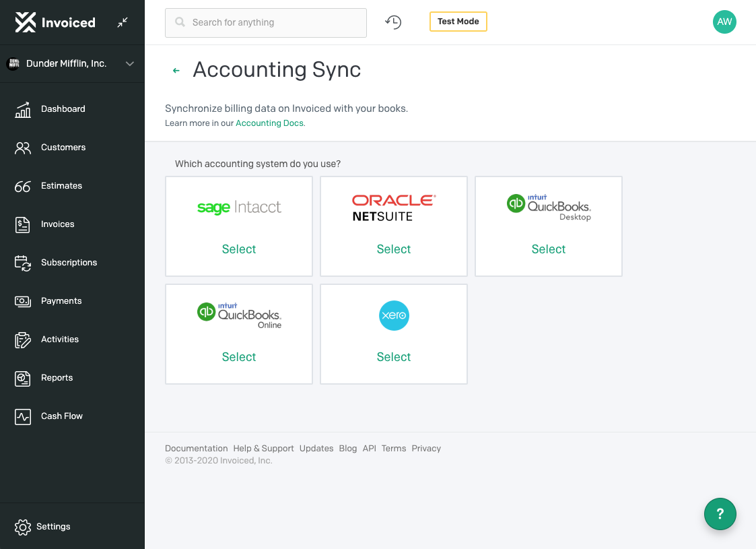
Task: Open the green help question-mark button
Action: click(720, 514)
